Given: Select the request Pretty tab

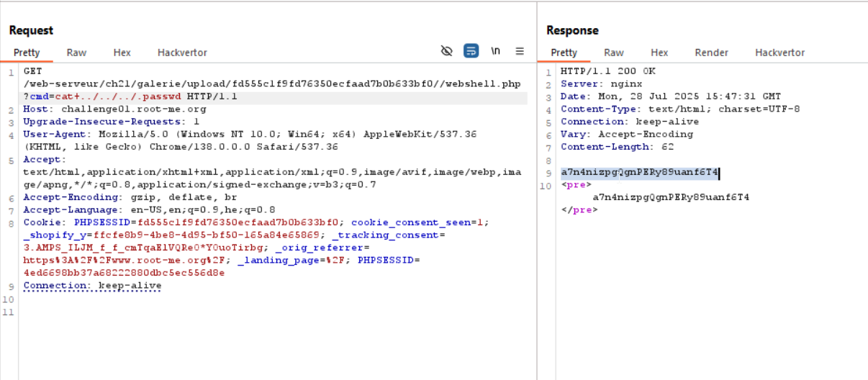Looking at the screenshot, I should click(x=27, y=53).
